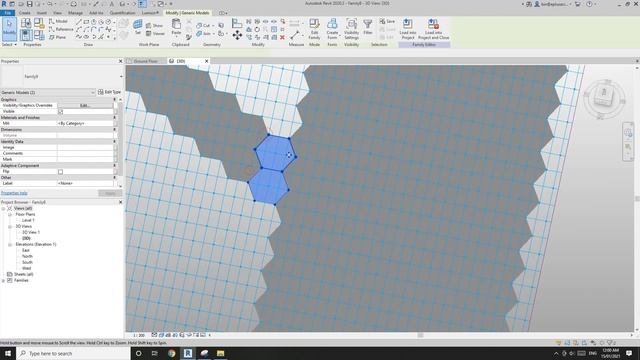Image resolution: width=640 pixels, height=360 pixels.
Task: Open the Family8 type selector dropdown
Action: pyautogui.click(x=121, y=76)
